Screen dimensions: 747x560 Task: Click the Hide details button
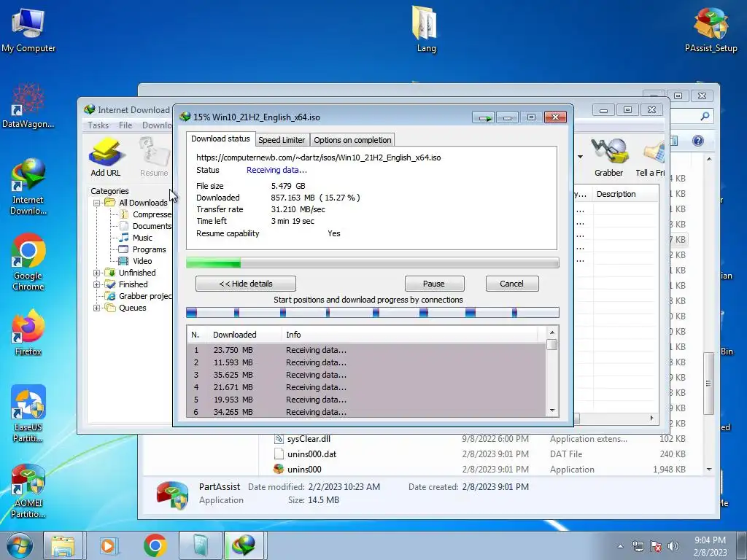[x=246, y=284]
